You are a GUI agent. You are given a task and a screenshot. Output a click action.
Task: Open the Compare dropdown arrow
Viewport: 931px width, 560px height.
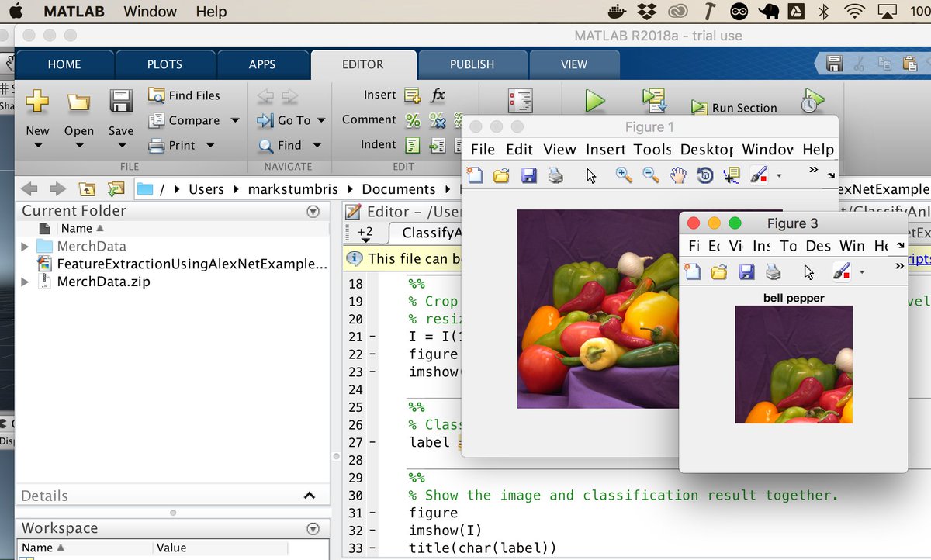click(235, 120)
